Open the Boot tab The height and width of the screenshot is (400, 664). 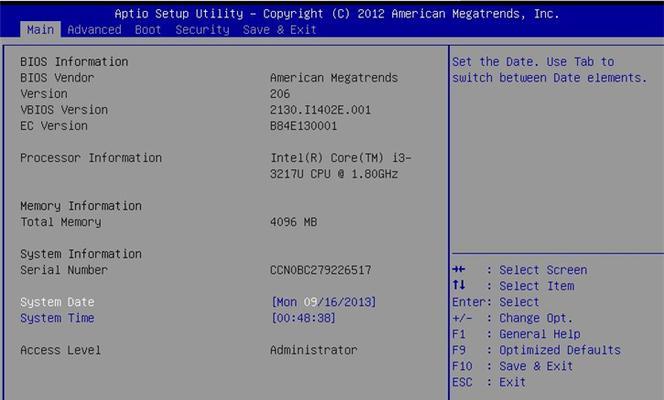(148, 30)
